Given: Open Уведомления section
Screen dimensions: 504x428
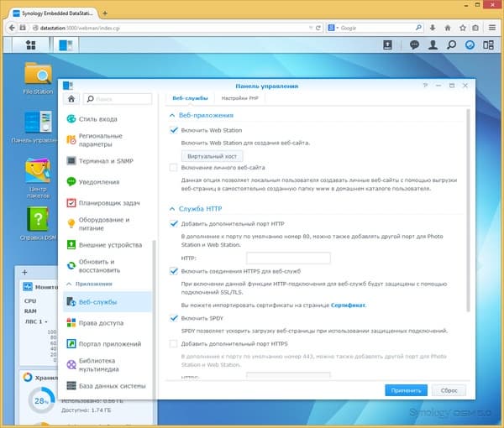Looking at the screenshot, I should click(108, 182).
